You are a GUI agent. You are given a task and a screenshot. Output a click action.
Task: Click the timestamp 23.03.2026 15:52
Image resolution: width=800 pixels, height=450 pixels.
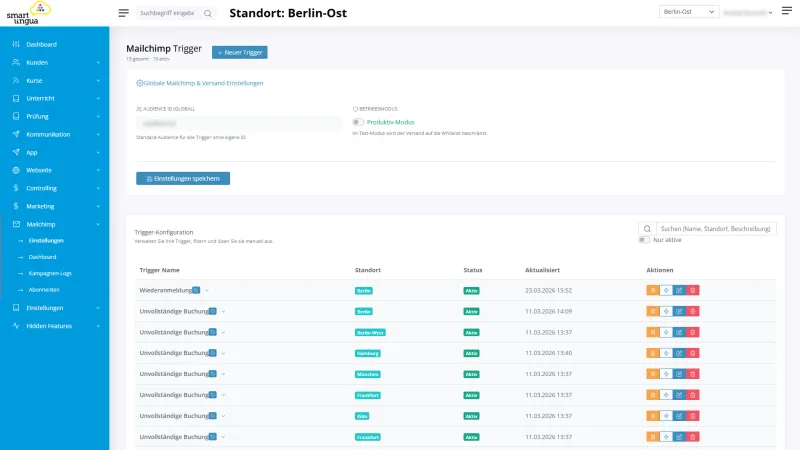(548, 290)
